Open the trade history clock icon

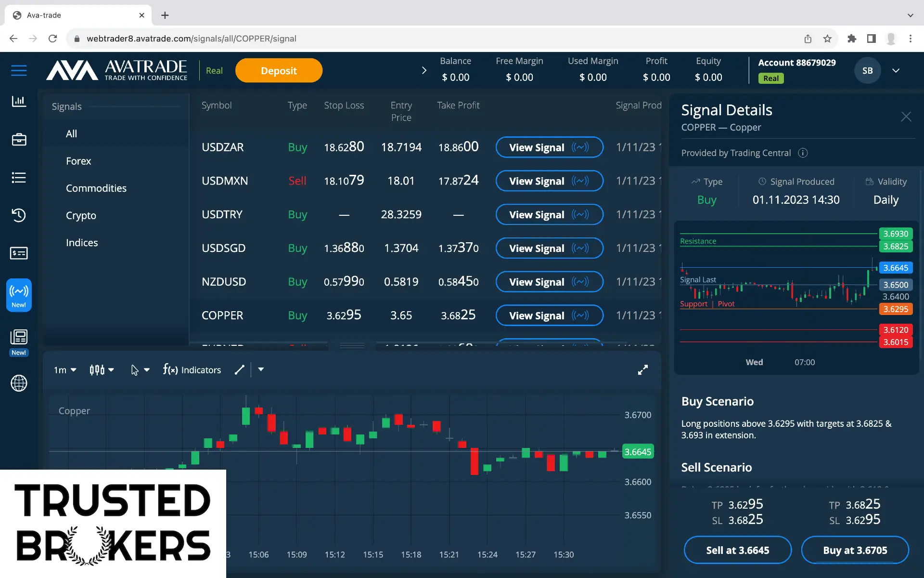19,215
